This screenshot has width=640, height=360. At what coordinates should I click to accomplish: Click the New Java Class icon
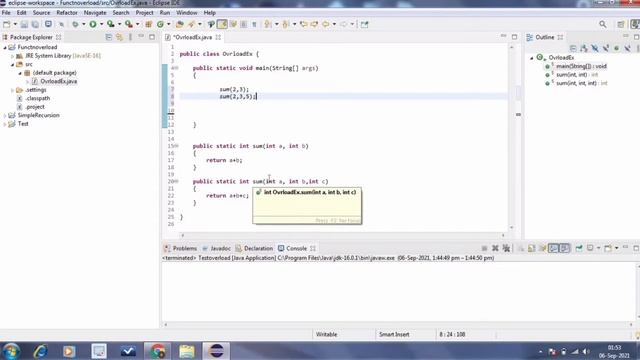(160, 24)
